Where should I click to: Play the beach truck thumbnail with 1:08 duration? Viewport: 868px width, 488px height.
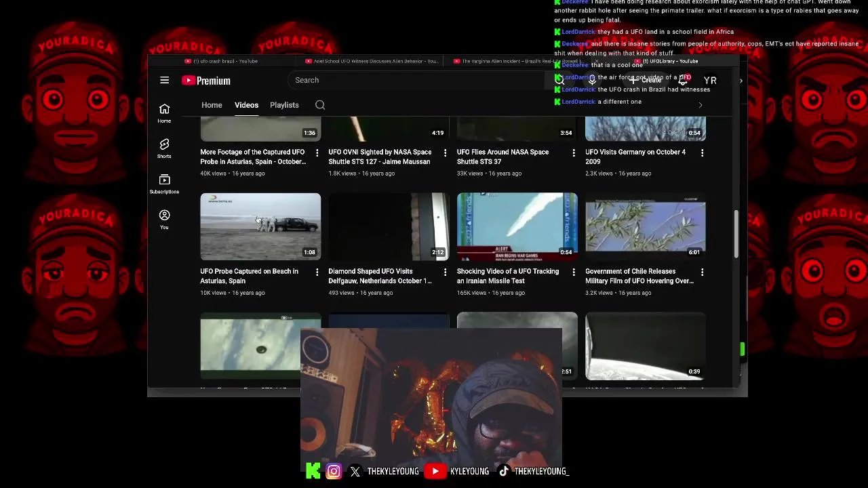point(260,226)
